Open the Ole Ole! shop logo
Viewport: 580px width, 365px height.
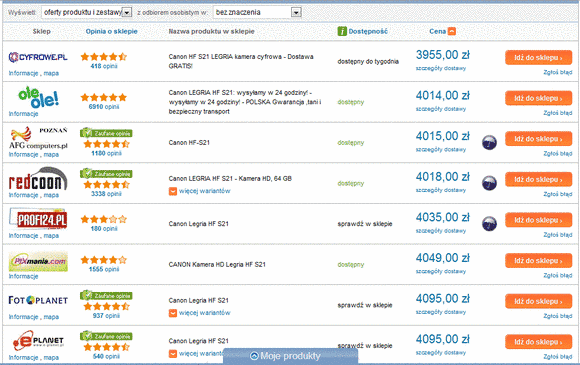pos(38,98)
